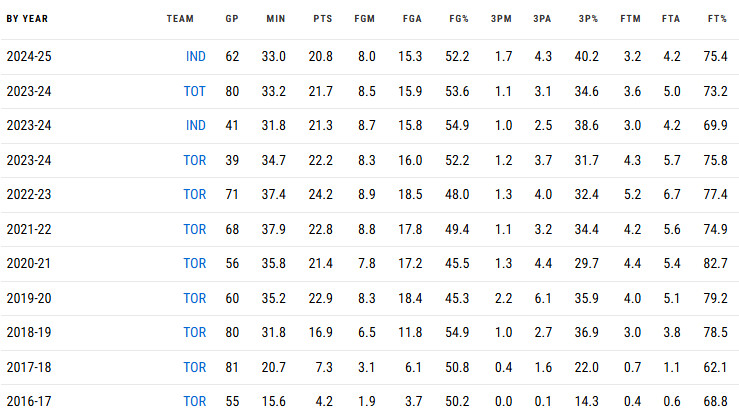Open the IND team link in the 41-games row
Image resolution: width=739 pixels, height=417 pixels.
pyautogui.click(x=196, y=125)
